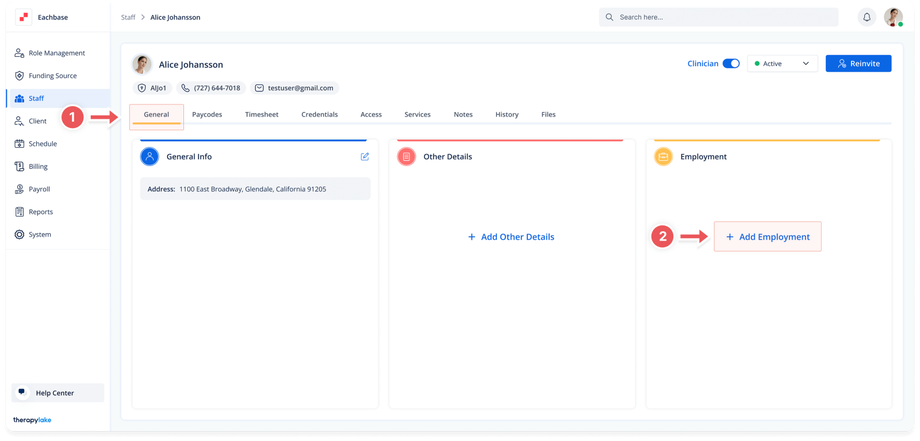Switch to the Credentials tab
920x441 pixels.
(x=319, y=115)
